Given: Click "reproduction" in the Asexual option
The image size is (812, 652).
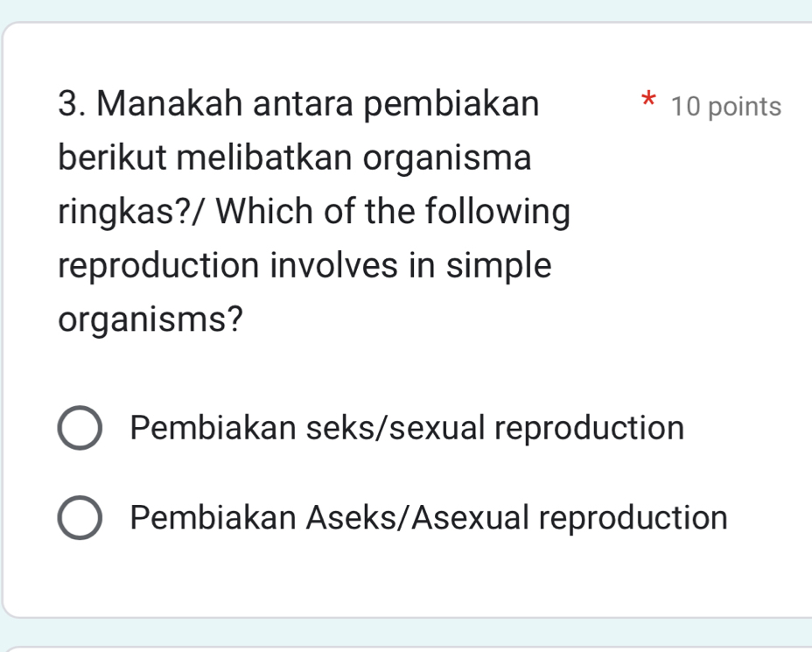Looking at the screenshot, I should pos(633,517).
